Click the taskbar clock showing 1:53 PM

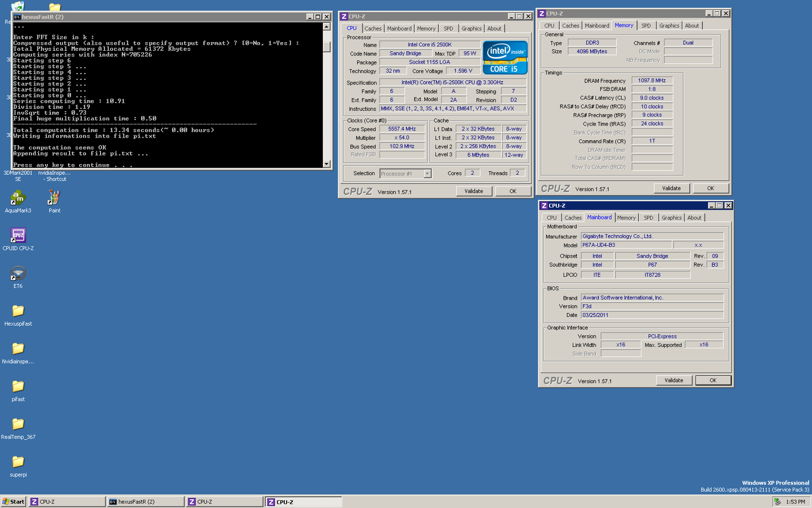[x=795, y=502]
